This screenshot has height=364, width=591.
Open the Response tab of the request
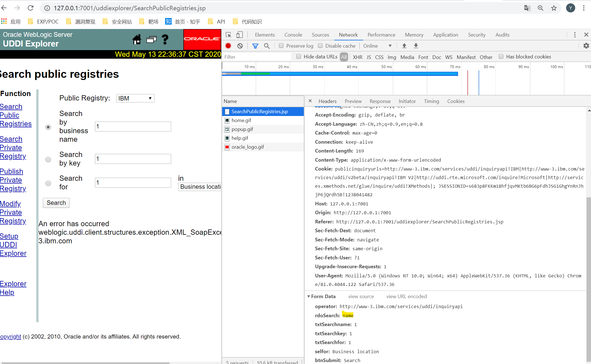point(380,101)
